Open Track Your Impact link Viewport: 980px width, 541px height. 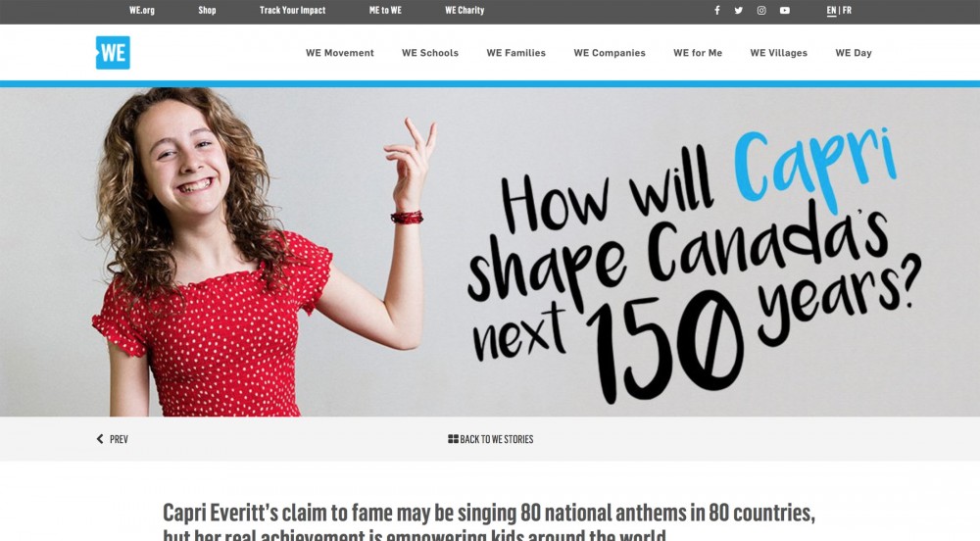pos(292,10)
